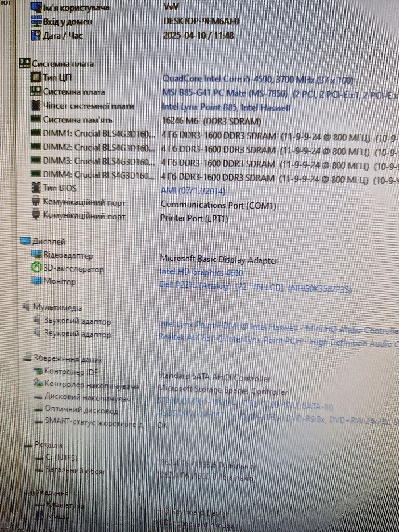This screenshot has height=532, width=399.
Task: Click the first Звуковий адаптор speaker icon
Action: click(37, 319)
